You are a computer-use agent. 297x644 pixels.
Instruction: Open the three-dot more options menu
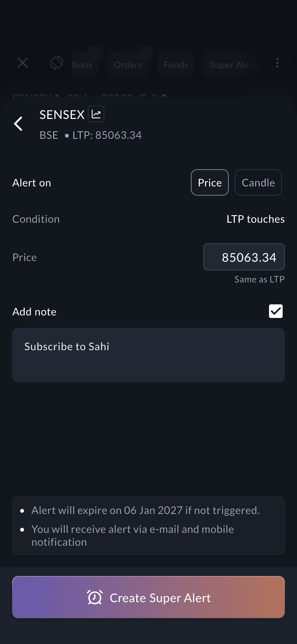click(x=277, y=63)
